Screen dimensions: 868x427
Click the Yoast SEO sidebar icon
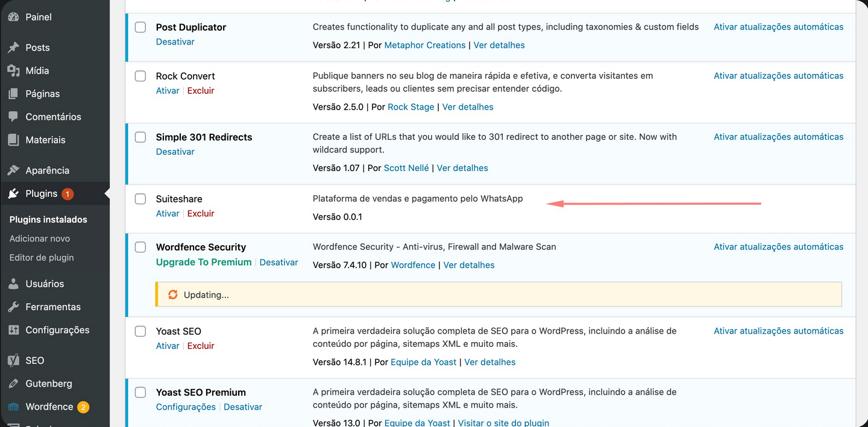[x=13, y=361]
